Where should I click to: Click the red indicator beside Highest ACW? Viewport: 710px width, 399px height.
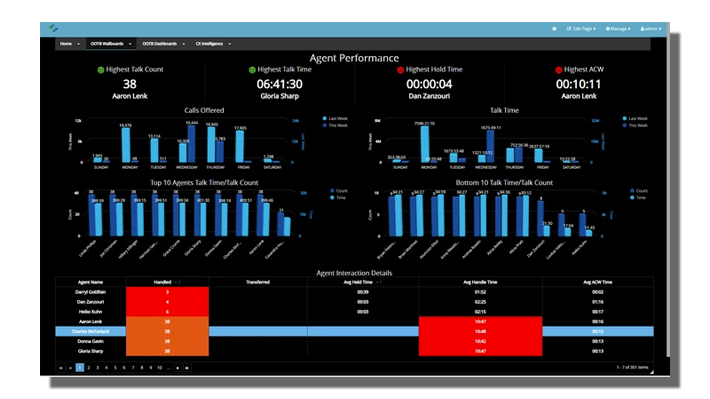coord(558,70)
